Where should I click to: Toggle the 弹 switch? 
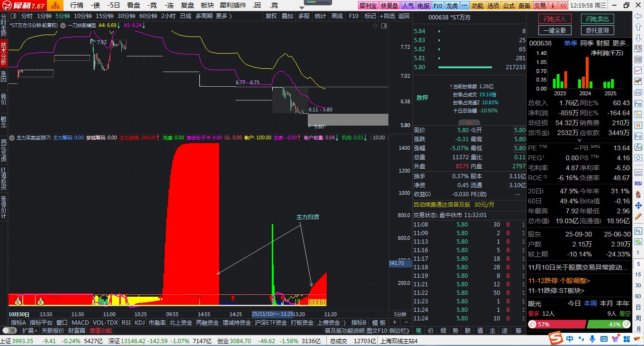[9, 330]
